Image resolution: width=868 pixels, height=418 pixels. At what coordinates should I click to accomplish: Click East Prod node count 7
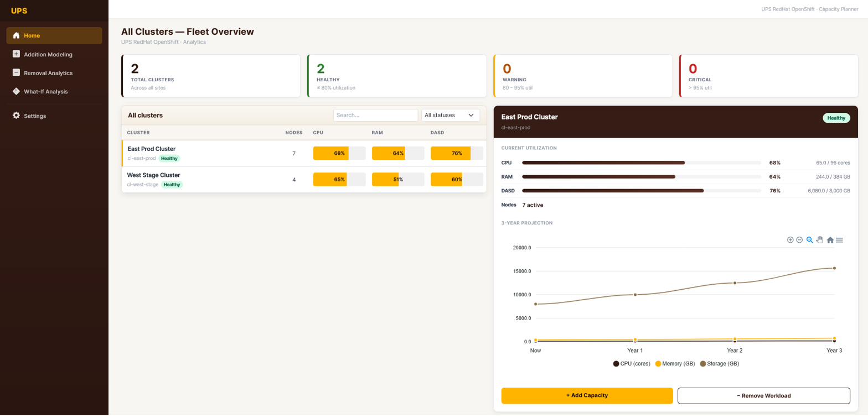[294, 153]
